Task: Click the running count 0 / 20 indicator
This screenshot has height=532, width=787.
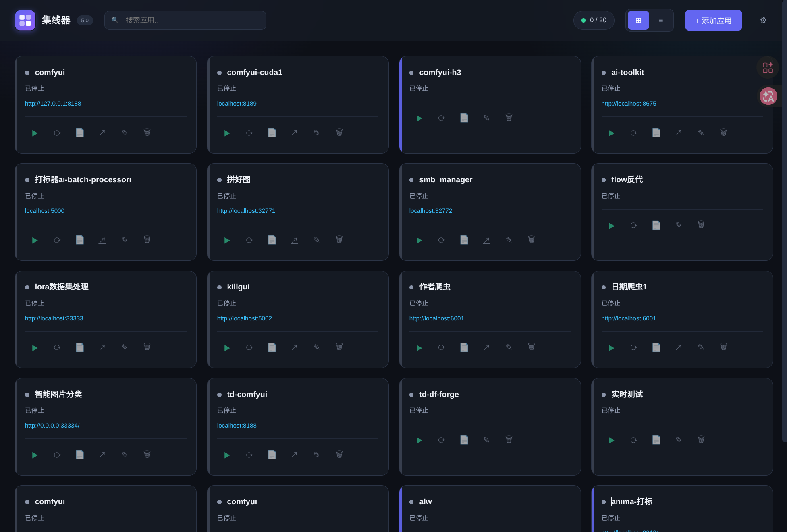Action: tap(594, 20)
